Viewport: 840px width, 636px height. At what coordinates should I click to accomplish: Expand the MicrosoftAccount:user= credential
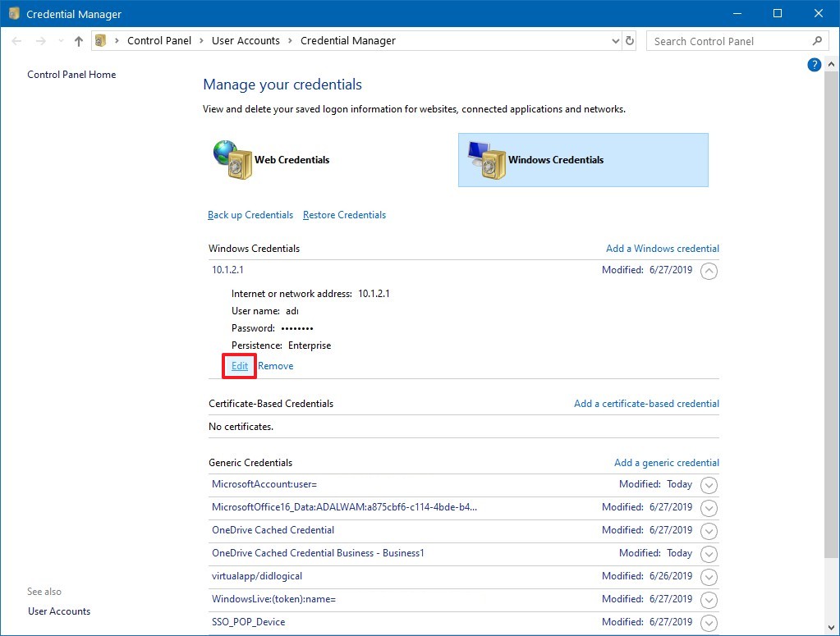[x=708, y=485]
